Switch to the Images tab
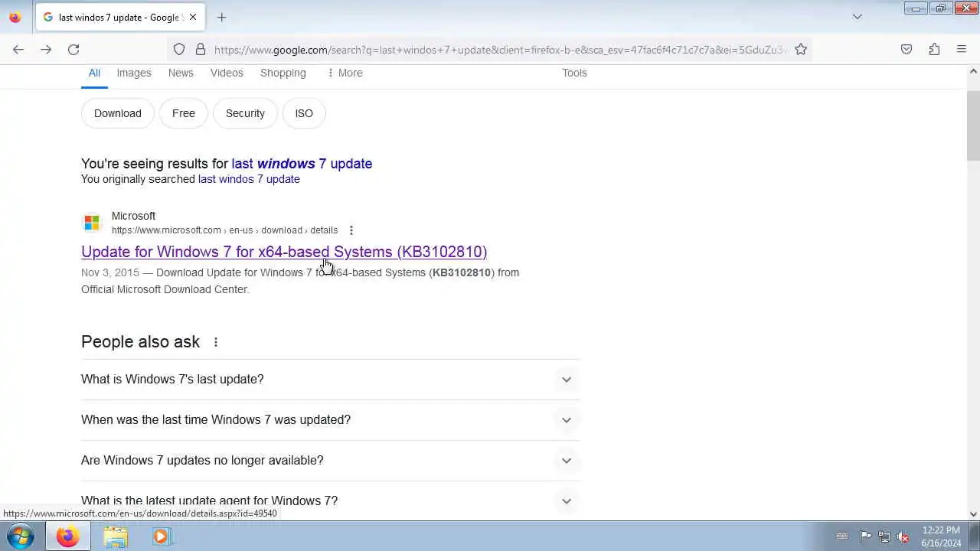 pyautogui.click(x=134, y=73)
